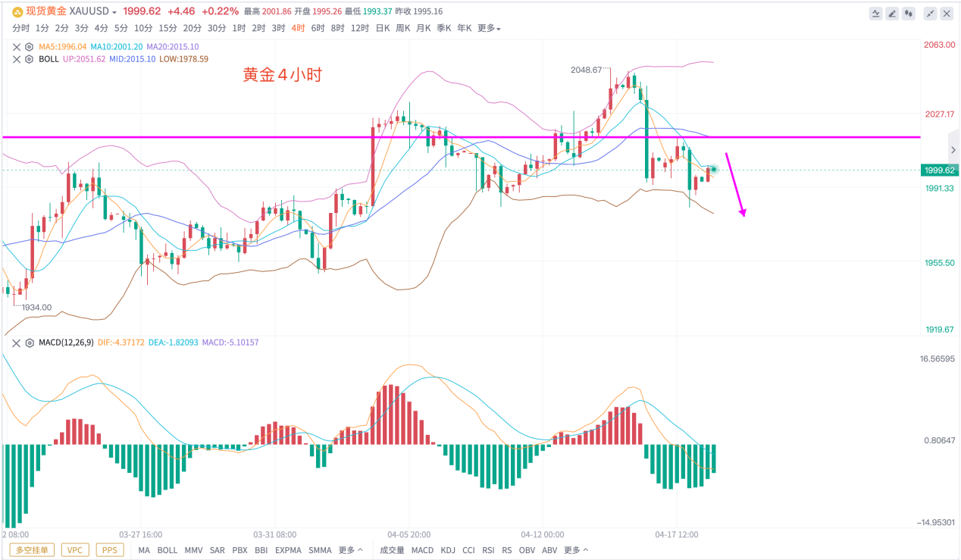The width and height of the screenshot is (961, 560).
Task: Open the BOLL indicator settings hexagon
Action: tap(29, 58)
